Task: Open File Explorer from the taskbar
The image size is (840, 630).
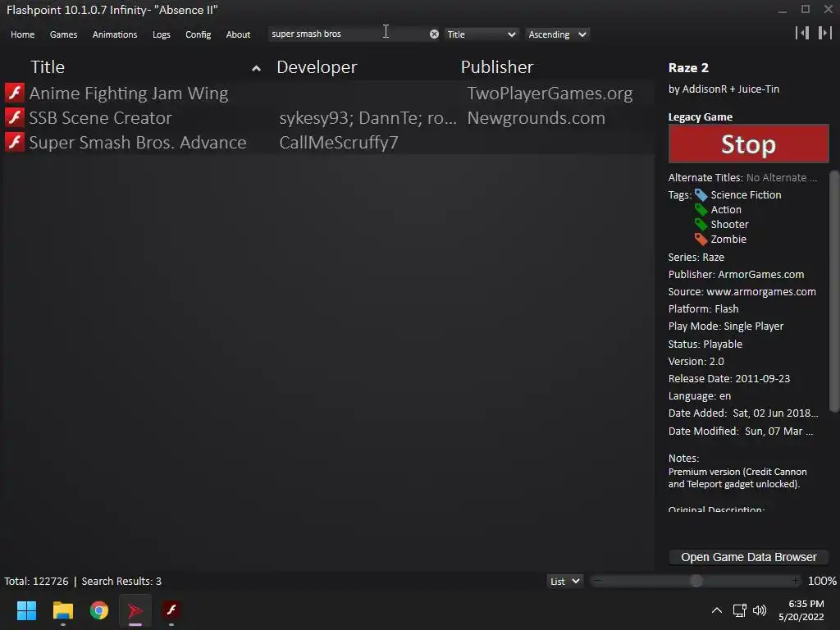Action: [62, 610]
